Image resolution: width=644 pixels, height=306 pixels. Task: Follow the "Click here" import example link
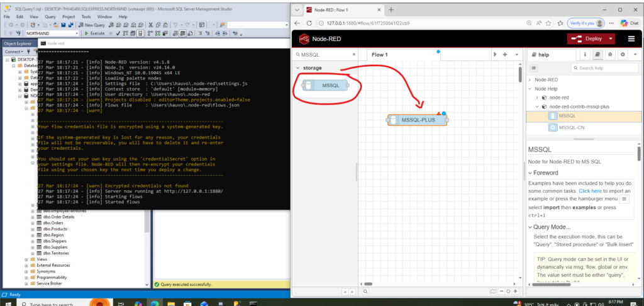tap(590, 190)
